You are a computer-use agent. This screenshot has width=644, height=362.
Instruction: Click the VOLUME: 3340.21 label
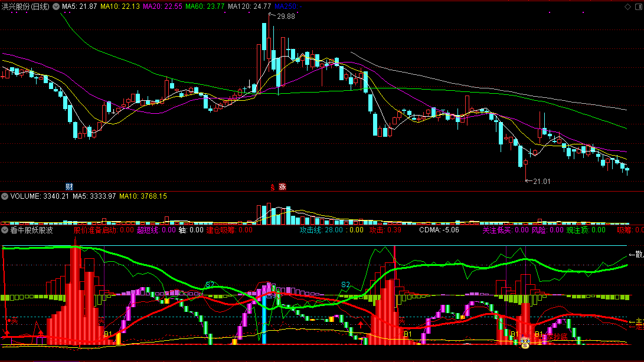coord(40,196)
